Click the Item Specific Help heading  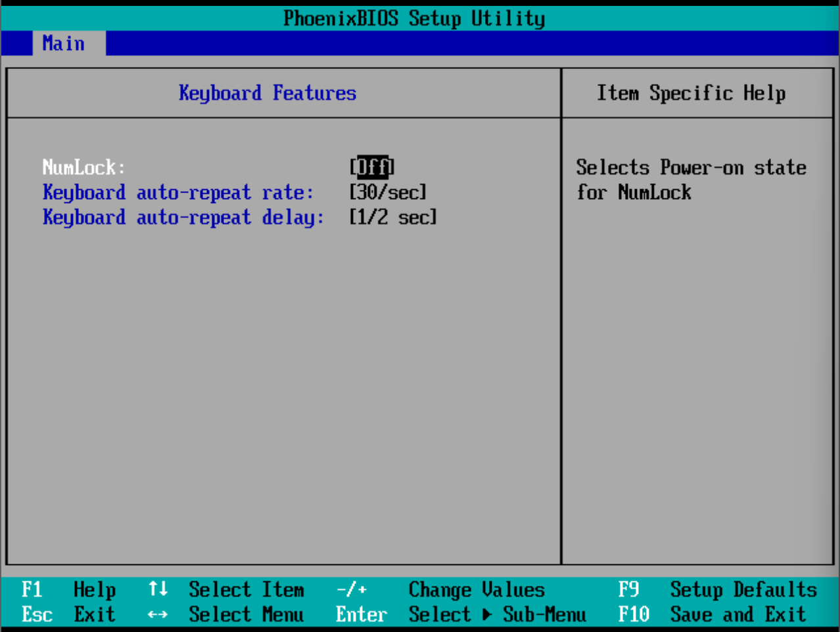(691, 93)
